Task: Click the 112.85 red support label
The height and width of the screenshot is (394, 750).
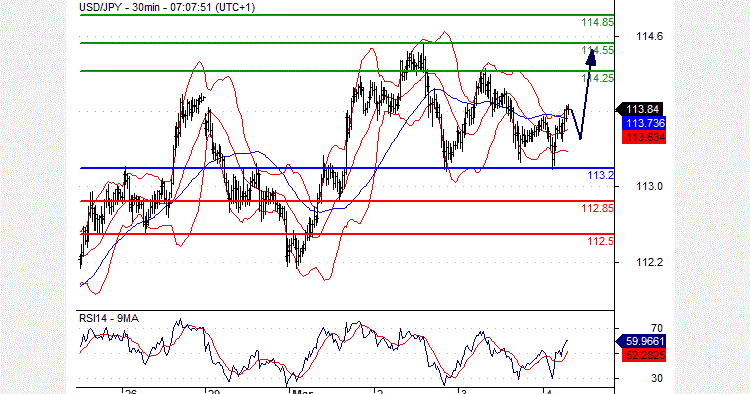Action: (597, 208)
